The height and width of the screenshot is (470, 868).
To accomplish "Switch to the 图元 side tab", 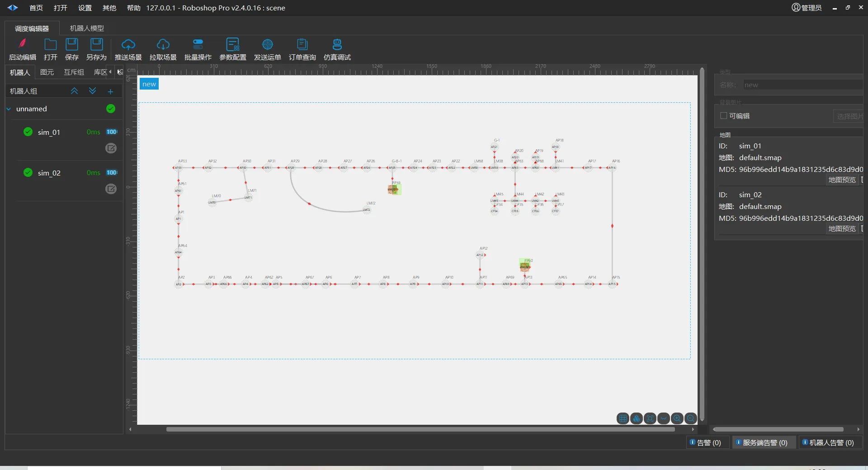I will click(47, 72).
